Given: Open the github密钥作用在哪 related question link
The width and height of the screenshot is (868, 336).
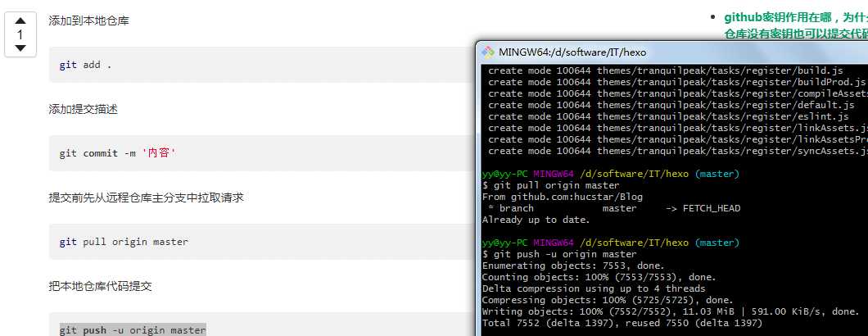Looking at the screenshot, I should [795, 25].
